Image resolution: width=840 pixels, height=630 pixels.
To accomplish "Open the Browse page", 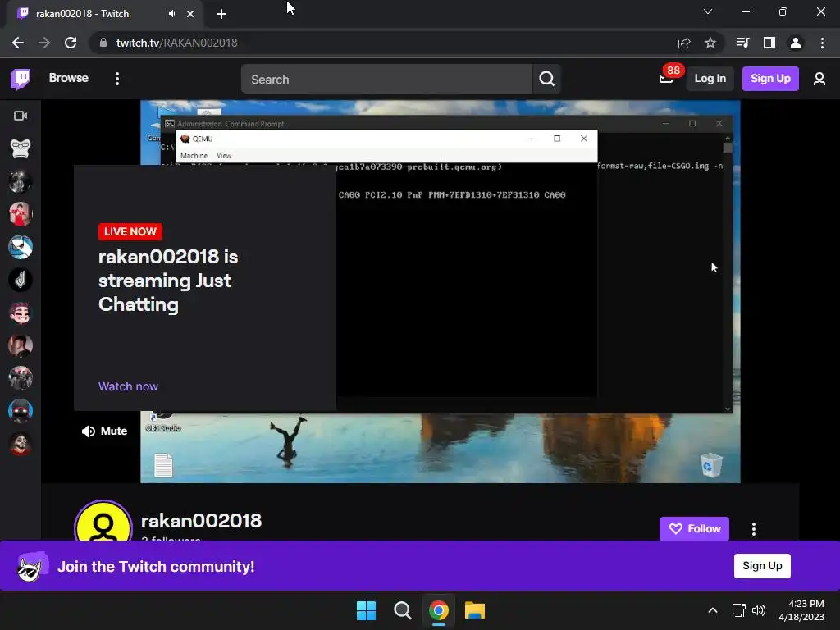I will click(x=69, y=78).
